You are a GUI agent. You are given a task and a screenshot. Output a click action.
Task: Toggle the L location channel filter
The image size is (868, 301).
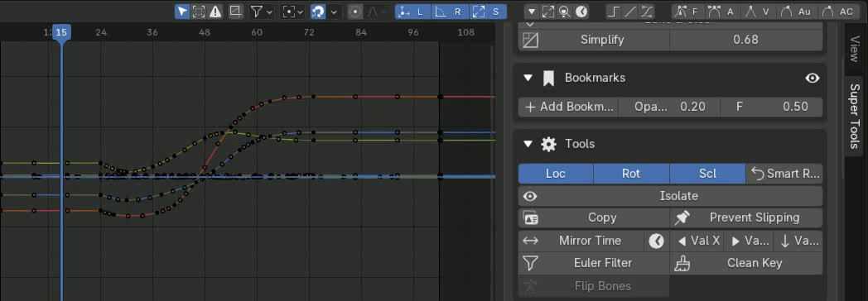(413, 11)
